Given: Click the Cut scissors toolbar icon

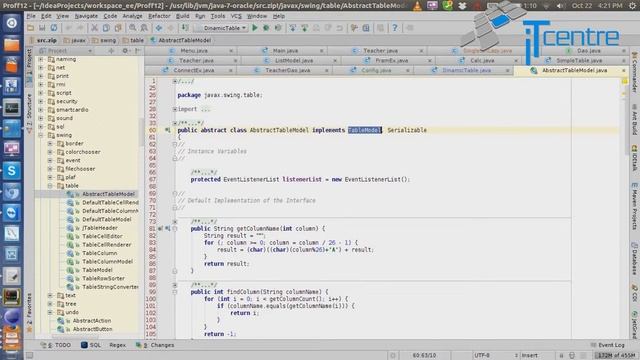Looking at the screenshot, I should click(x=94, y=28).
